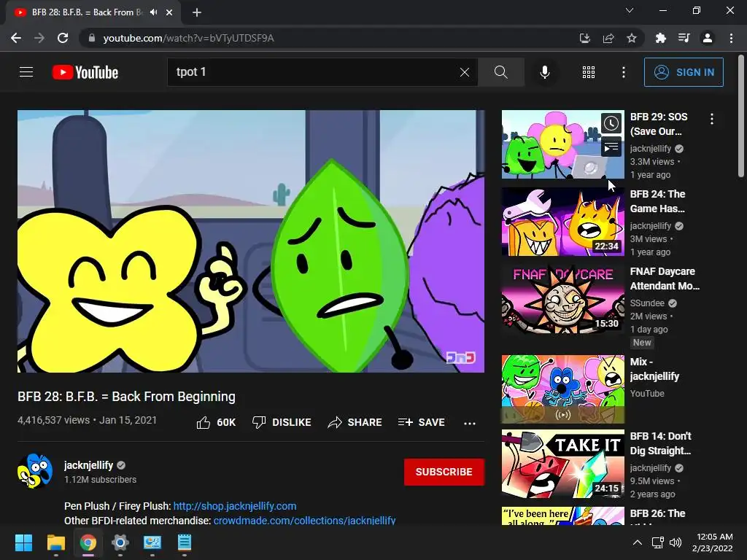Play the FNAF Daycare Attendant thumbnail
The width and height of the screenshot is (747, 560).
(x=562, y=299)
